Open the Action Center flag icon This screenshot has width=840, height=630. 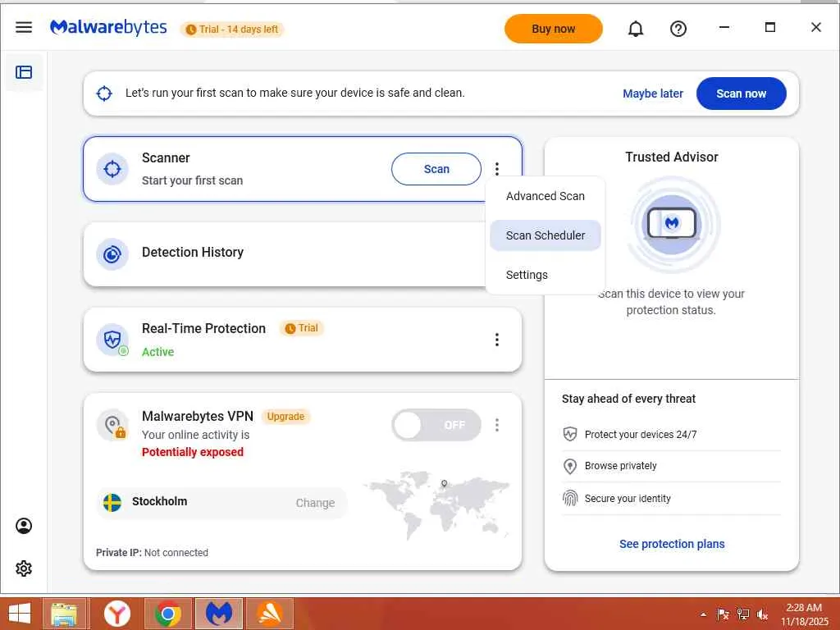724,614
